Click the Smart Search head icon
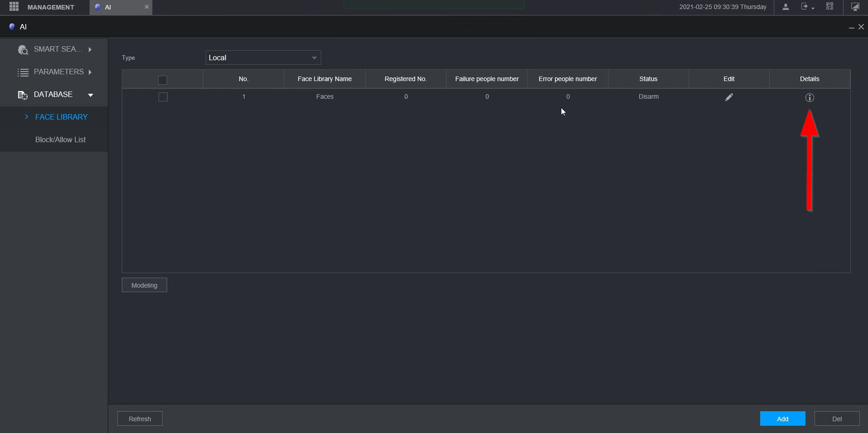This screenshot has width=868, height=433. click(23, 50)
